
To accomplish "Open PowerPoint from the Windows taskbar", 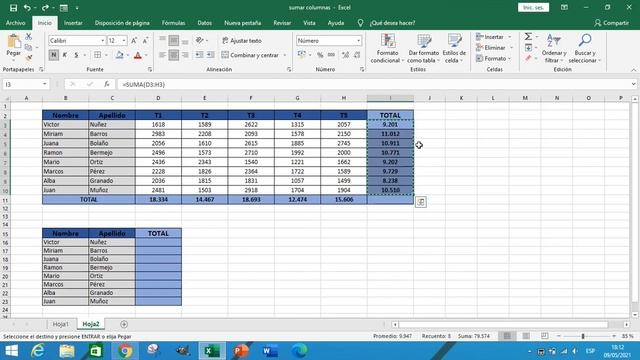I will (x=241, y=351).
